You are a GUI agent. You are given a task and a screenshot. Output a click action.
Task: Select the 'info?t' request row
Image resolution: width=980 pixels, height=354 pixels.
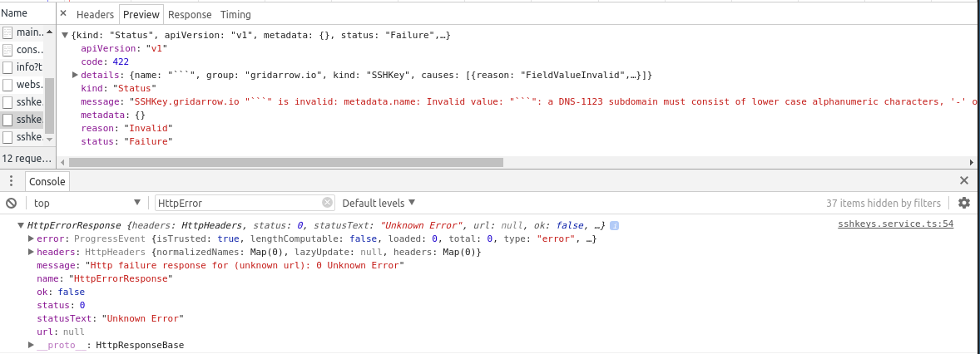(x=24, y=67)
